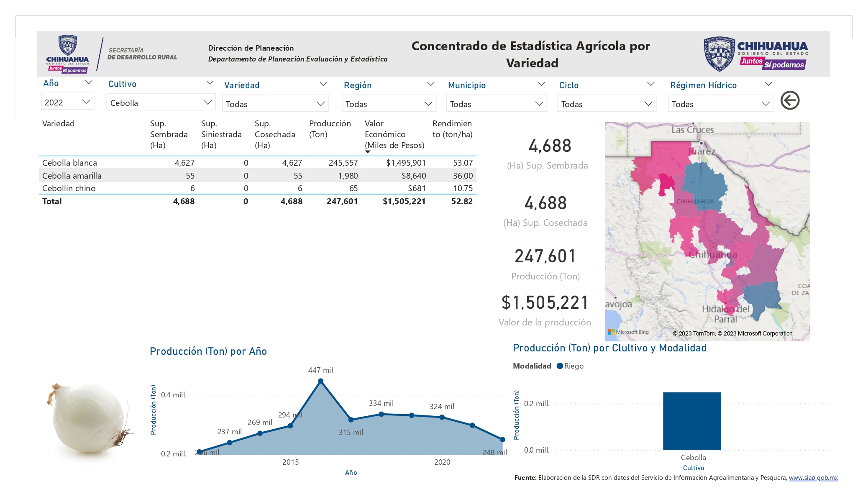This screenshot has height=502, width=868.
Task: Click the $1,505,221 Valor de la producción card
Action: 545,310
